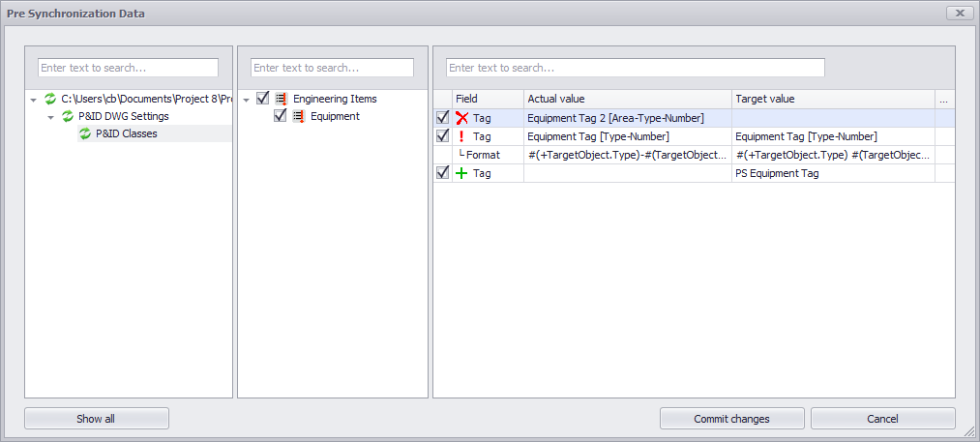Select the Equipment tree item

click(335, 116)
